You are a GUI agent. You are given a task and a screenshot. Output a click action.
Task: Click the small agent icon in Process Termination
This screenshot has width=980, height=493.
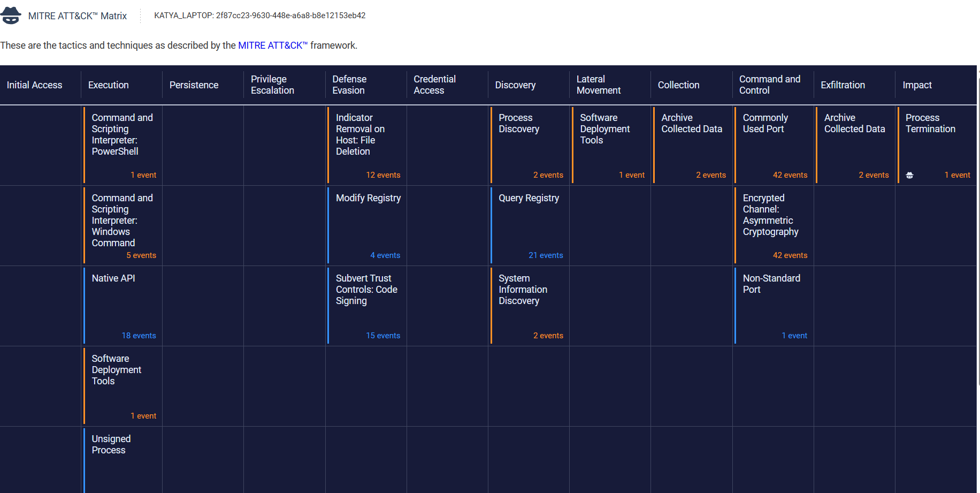909,175
